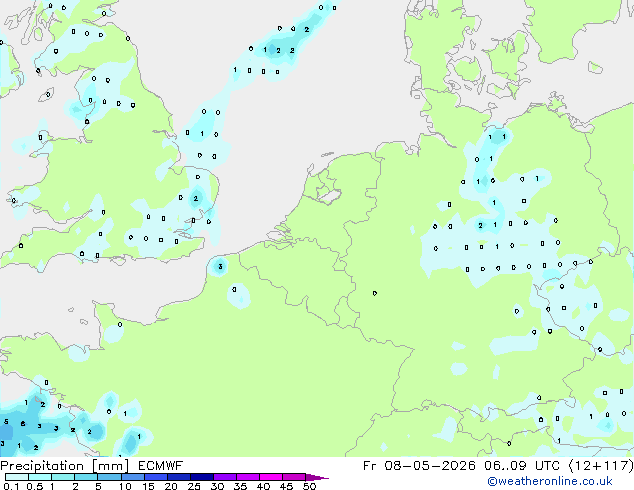Click the 15–20 mm legend swatch
Screen dimensions: 634x490
[156, 477]
